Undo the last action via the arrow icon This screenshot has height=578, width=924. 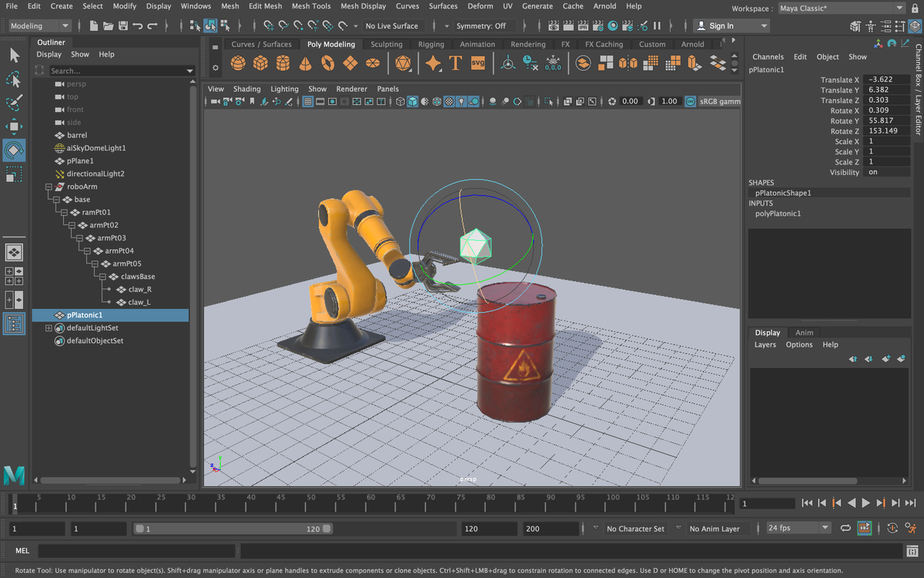tap(137, 25)
